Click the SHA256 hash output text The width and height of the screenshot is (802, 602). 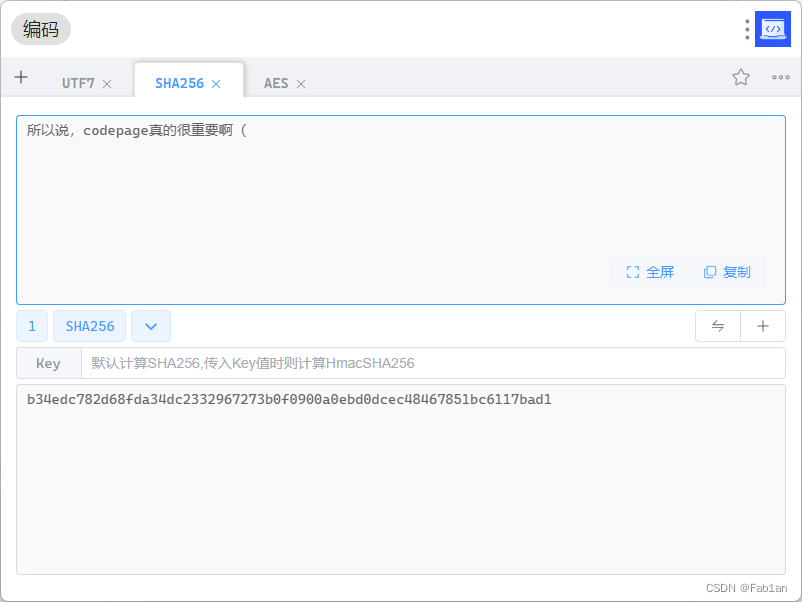[x=289, y=399]
